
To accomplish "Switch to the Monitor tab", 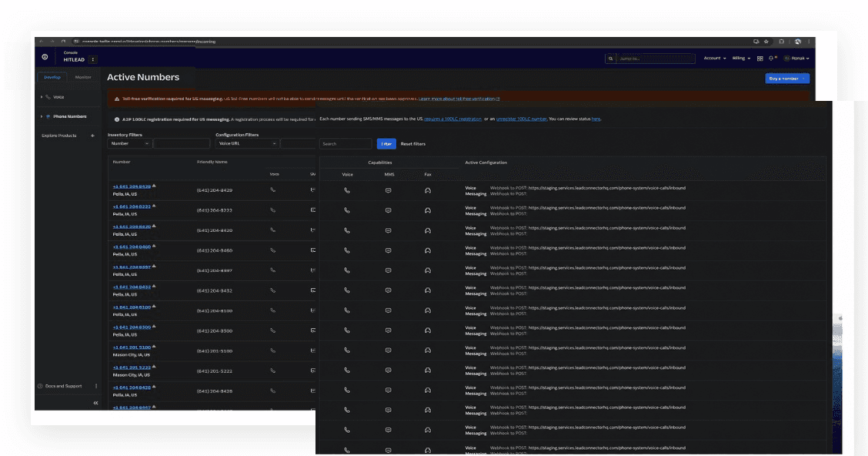I will coord(83,77).
